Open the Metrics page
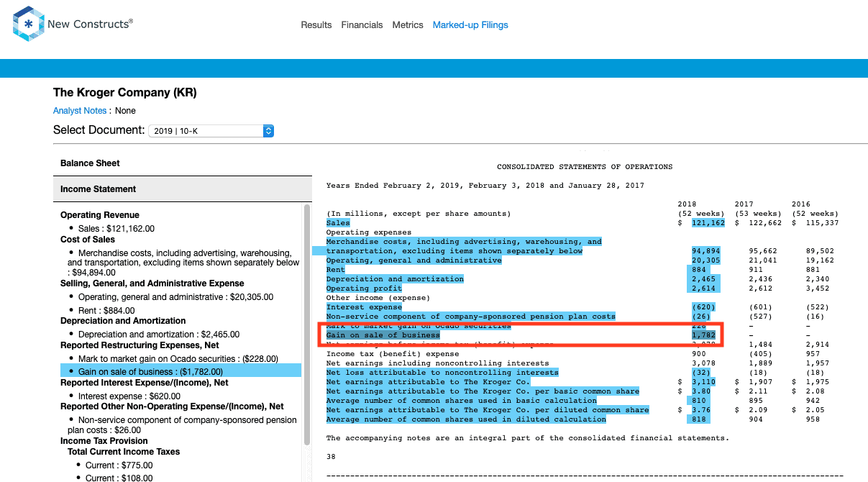The width and height of the screenshot is (868, 482). (408, 25)
